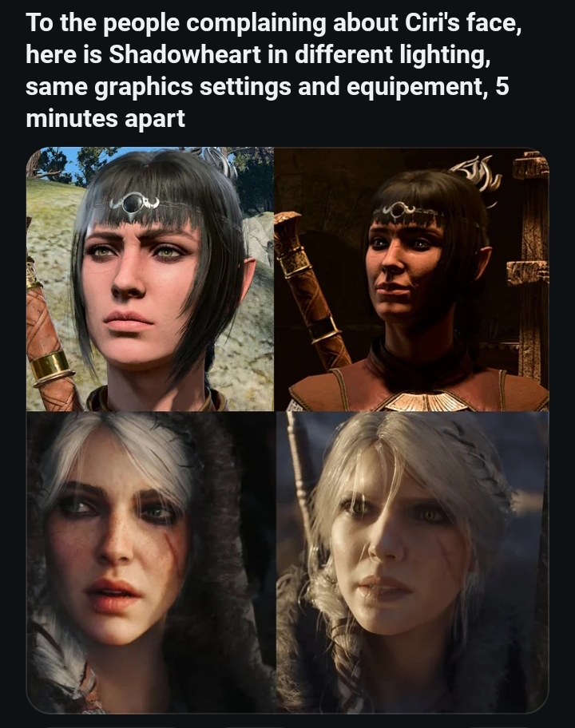Click the post text about Ciri's face
This screenshot has width=575, height=728.
(x=274, y=70)
